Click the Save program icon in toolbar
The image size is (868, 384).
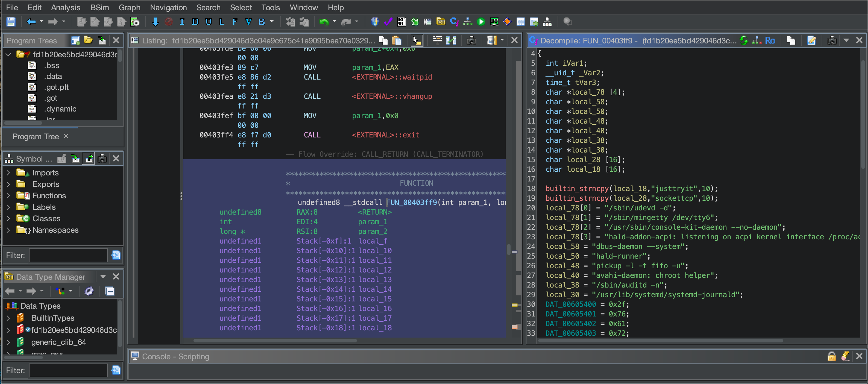[11, 22]
